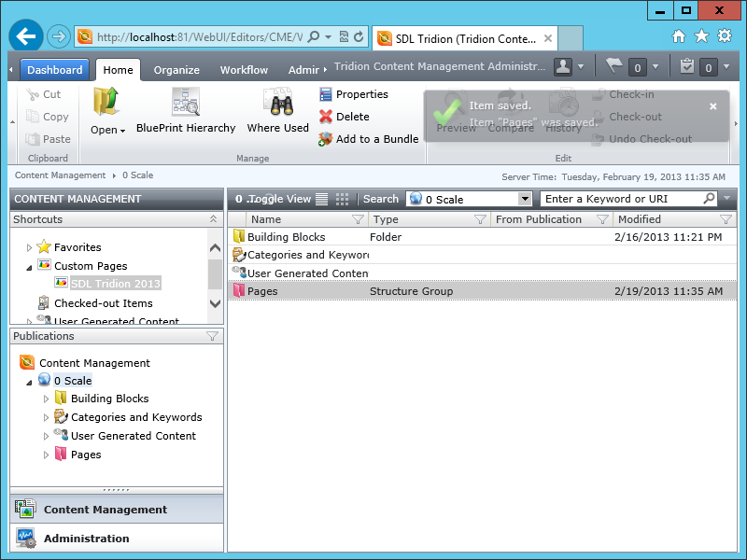This screenshot has width=747, height=560.
Task: Switch to thumbnail grid view icon
Action: (x=343, y=199)
